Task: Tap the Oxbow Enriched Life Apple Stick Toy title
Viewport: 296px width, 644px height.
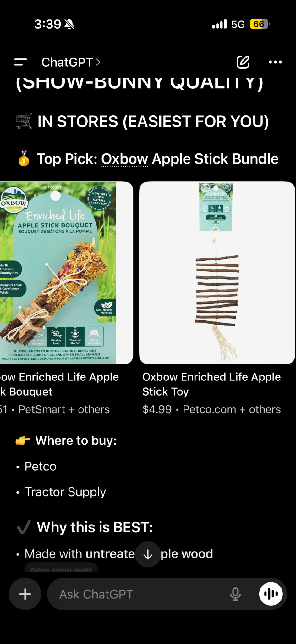Action: (211, 384)
